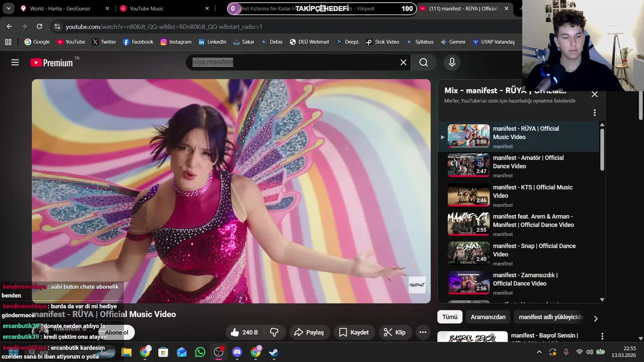644x362 pixels.
Task: Open Microsoft Store from the taskbar
Action: (x=163, y=352)
